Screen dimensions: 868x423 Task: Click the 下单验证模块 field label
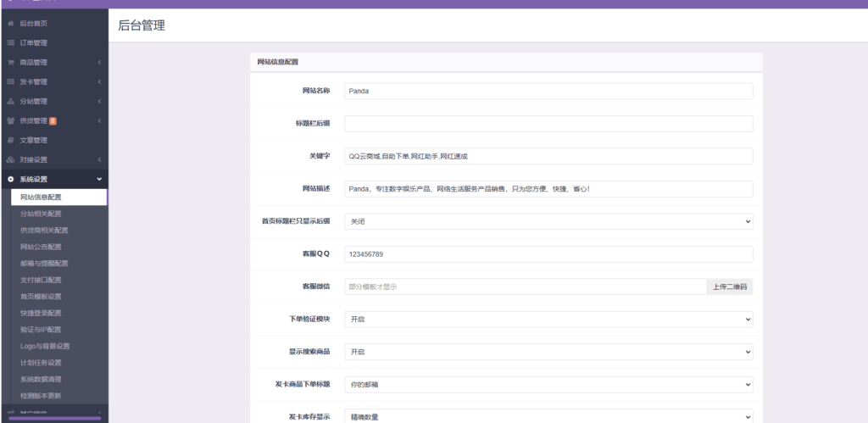[309, 319]
